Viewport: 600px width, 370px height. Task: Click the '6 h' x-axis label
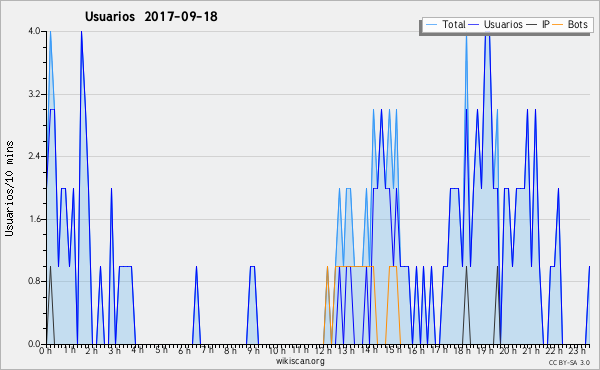click(184, 351)
